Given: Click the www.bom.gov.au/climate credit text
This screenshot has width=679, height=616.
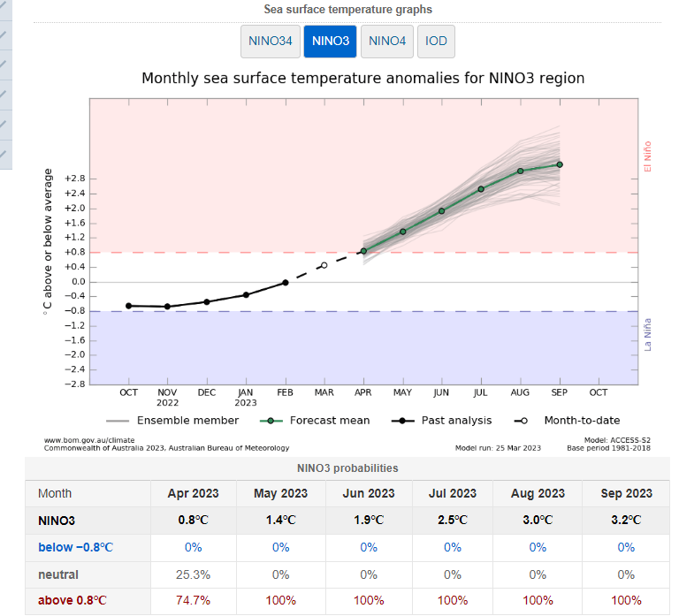Looking at the screenshot, I should point(89,440).
